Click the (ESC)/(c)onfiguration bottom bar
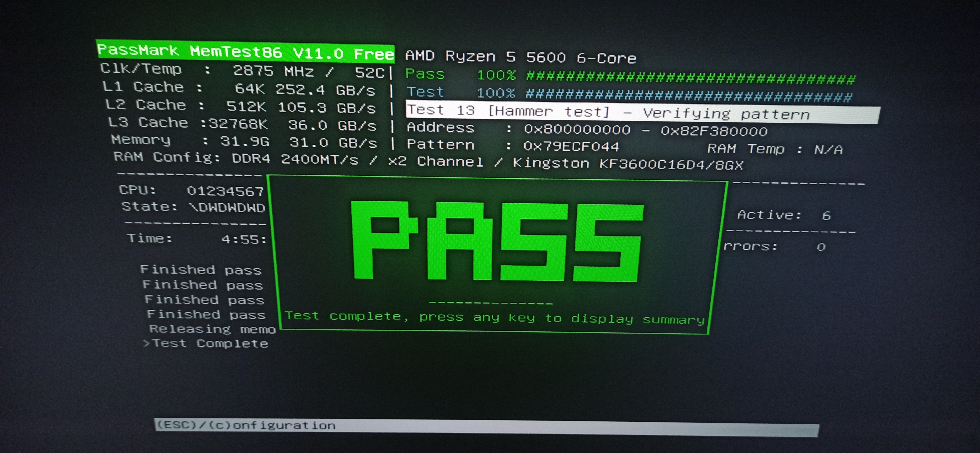 click(487, 428)
